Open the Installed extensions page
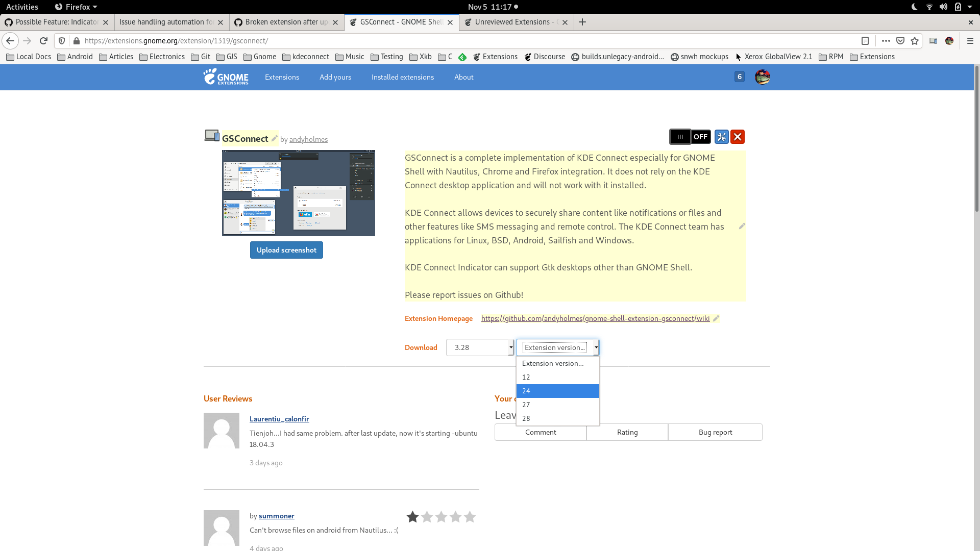The image size is (980, 551). click(x=402, y=77)
